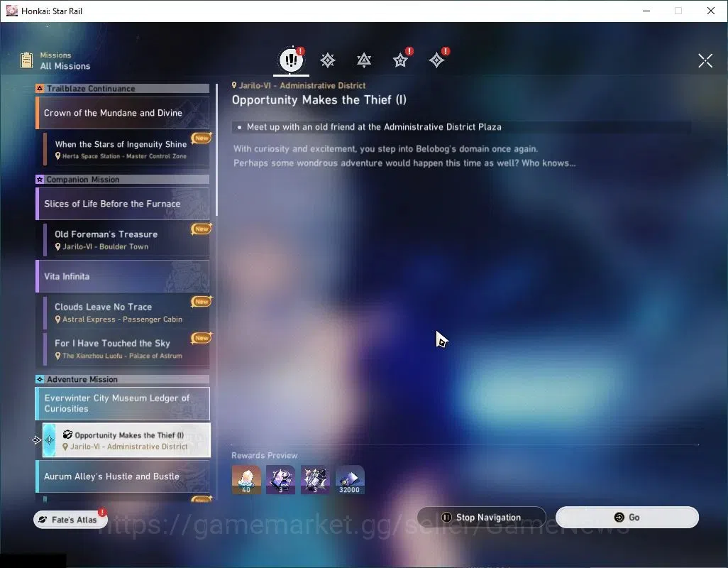Click Herta Space Station - Master Control Zone location
Viewport: 728px width, 568px height.
pyautogui.click(x=124, y=156)
